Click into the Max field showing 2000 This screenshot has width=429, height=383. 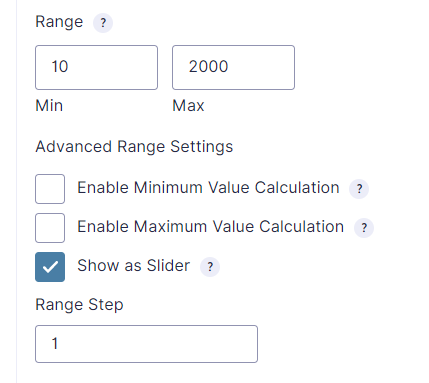pos(233,68)
